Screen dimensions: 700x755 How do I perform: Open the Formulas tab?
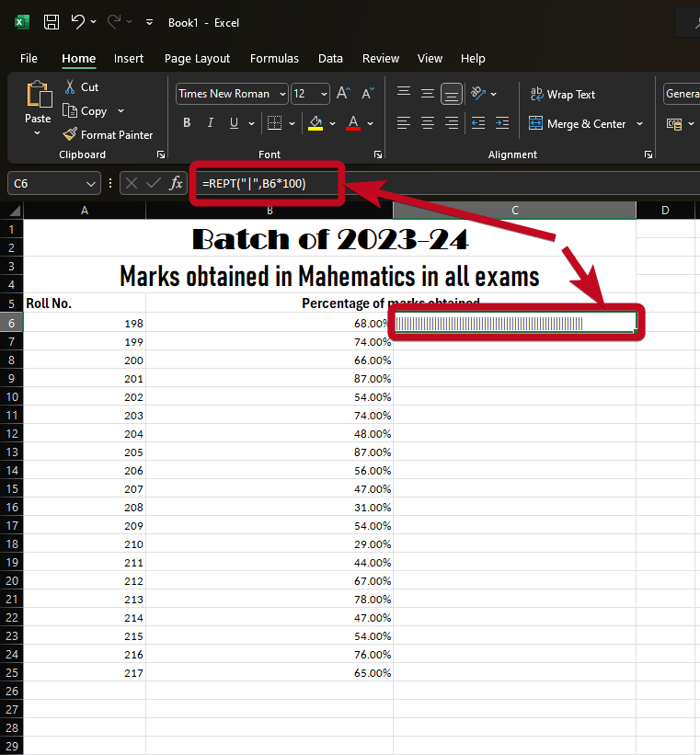[x=274, y=58]
